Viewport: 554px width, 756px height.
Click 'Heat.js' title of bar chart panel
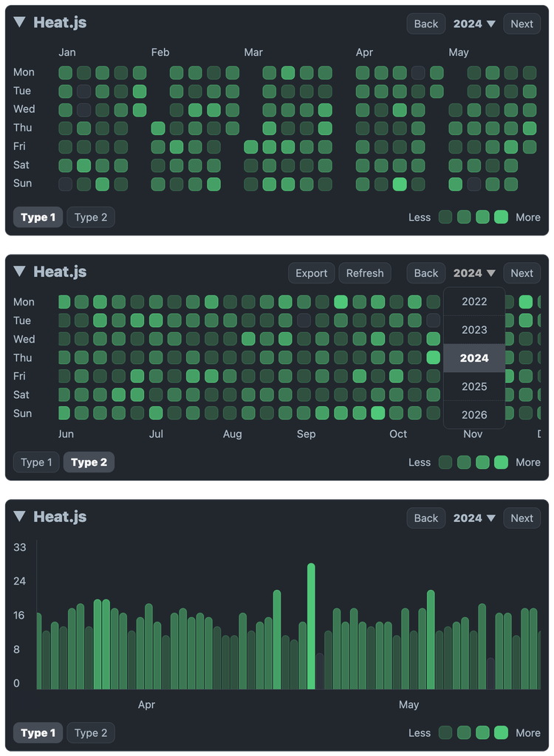[60, 516]
